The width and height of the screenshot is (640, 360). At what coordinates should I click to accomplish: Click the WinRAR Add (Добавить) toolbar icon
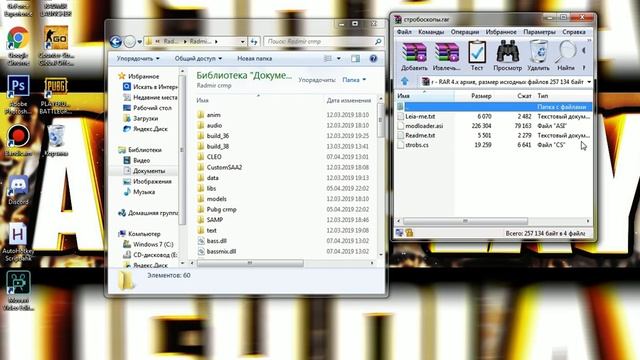414,53
